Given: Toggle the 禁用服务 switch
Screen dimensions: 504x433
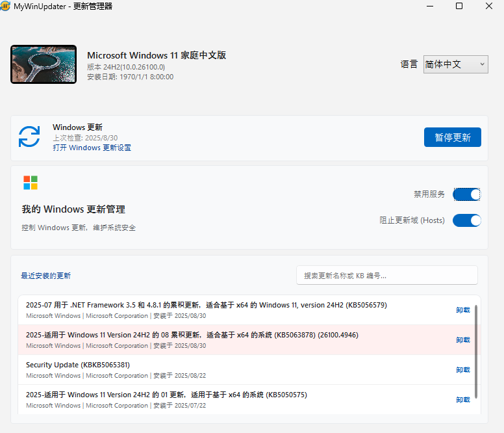Looking at the screenshot, I should coord(467,194).
